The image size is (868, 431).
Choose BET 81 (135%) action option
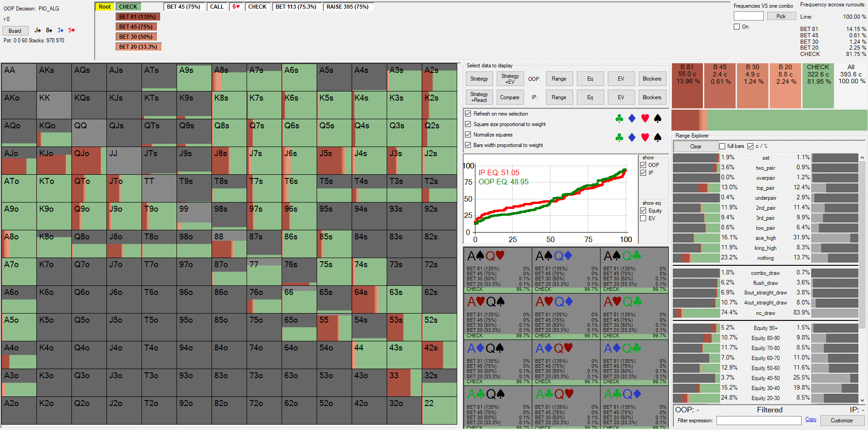coord(137,17)
